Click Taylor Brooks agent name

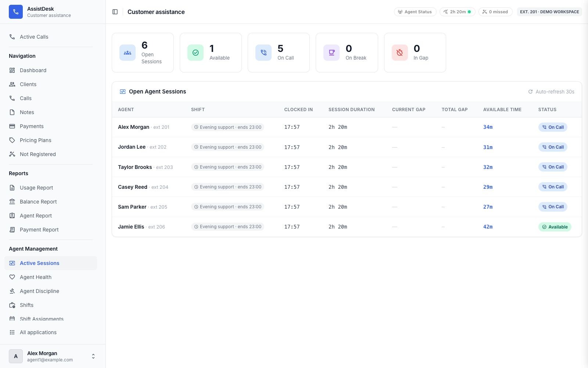pos(135,167)
